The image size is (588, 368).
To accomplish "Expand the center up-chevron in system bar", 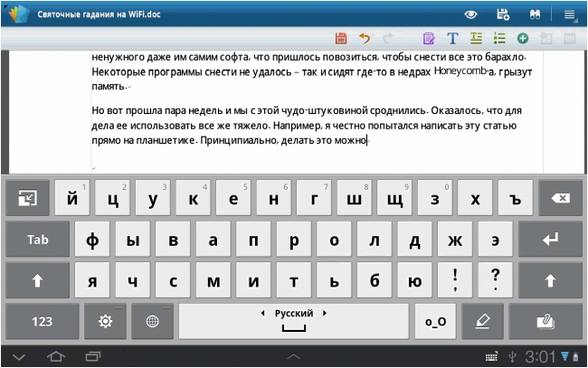I will pyautogui.click(x=294, y=356).
